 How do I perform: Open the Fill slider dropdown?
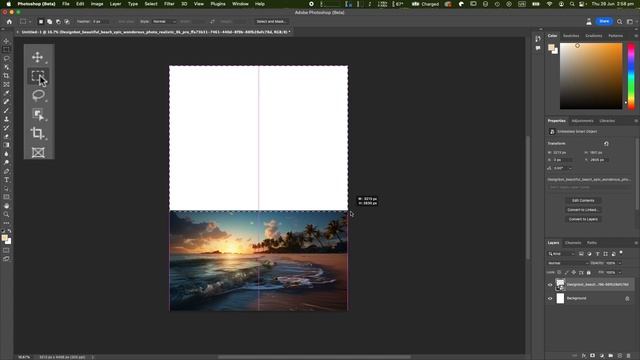click(620, 272)
